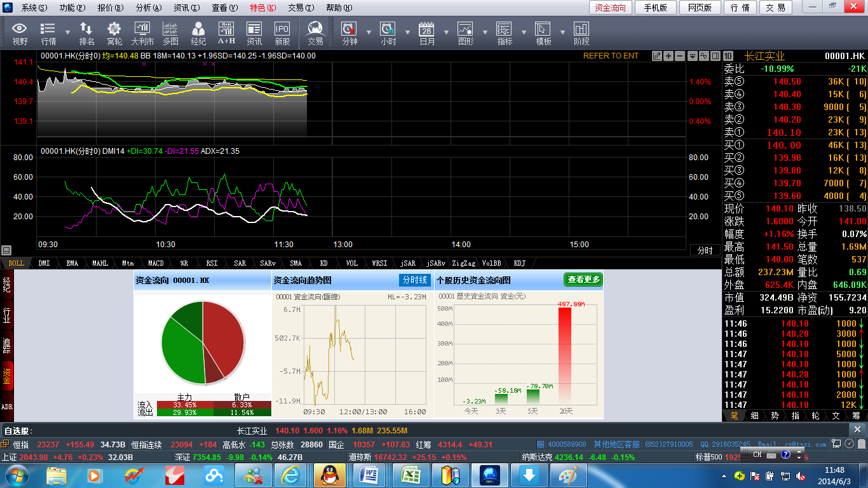Open the 模板 template tool
868x488 pixels.
(543, 33)
